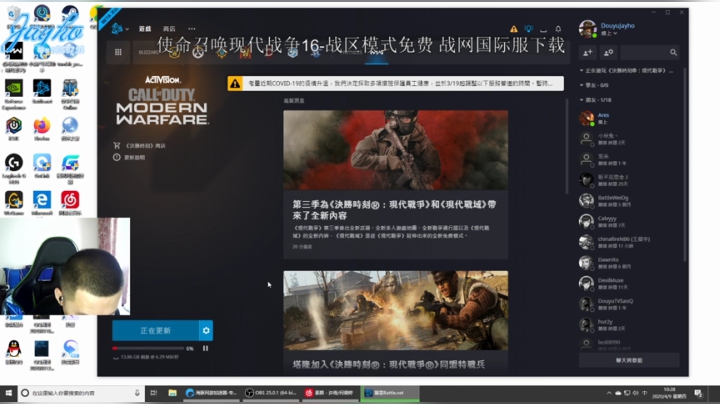Open Task View on taskbar
This screenshot has width=720, height=404.
pos(154,393)
